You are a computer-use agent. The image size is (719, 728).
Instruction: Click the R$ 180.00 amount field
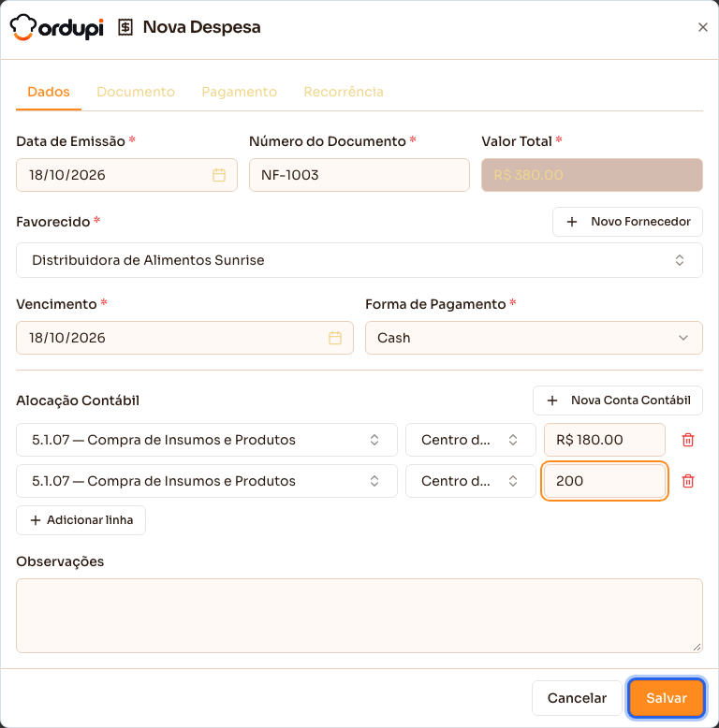[604, 440]
